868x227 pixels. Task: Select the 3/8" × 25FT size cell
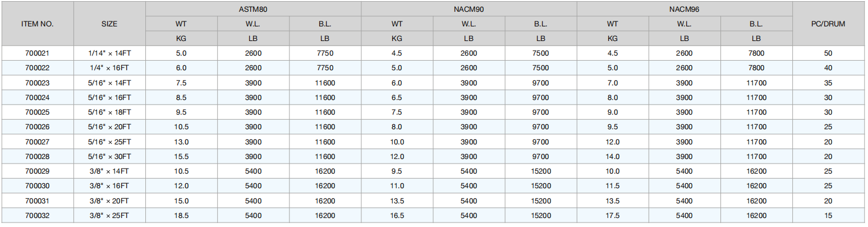tap(110, 215)
